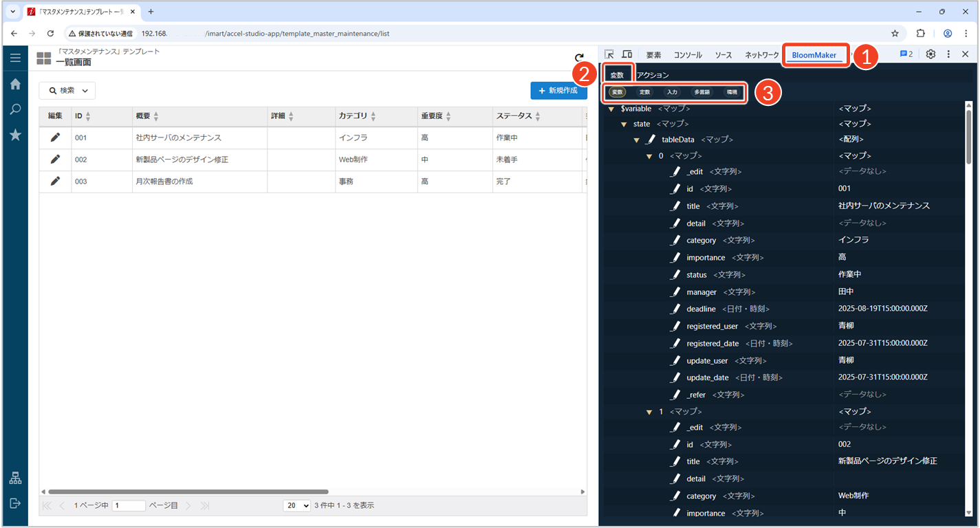980x528 pixels.
Task: Open the rows-per-page dropdown showing 20
Action: tap(297, 505)
